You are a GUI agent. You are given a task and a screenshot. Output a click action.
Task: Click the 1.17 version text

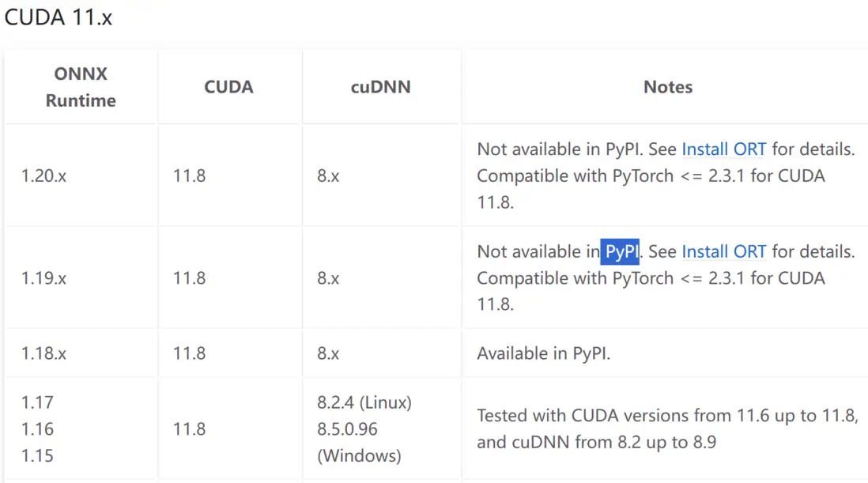[37, 402]
